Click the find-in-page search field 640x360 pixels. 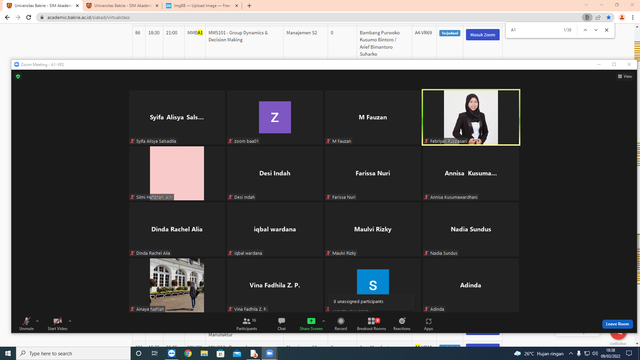click(535, 30)
